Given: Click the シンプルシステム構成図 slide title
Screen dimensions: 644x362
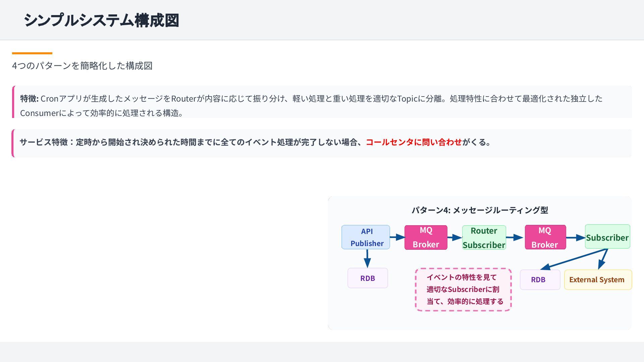Looking at the screenshot, I should 101,20.
